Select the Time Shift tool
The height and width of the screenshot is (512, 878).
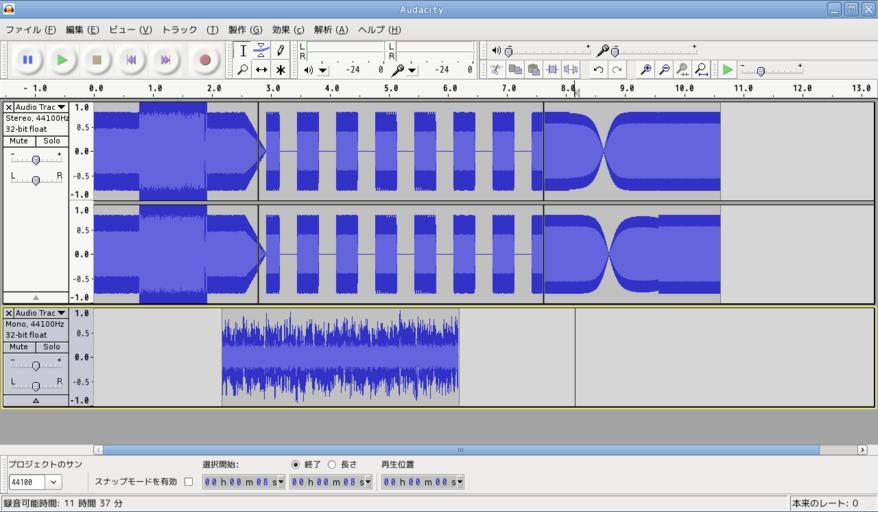(x=261, y=70)
